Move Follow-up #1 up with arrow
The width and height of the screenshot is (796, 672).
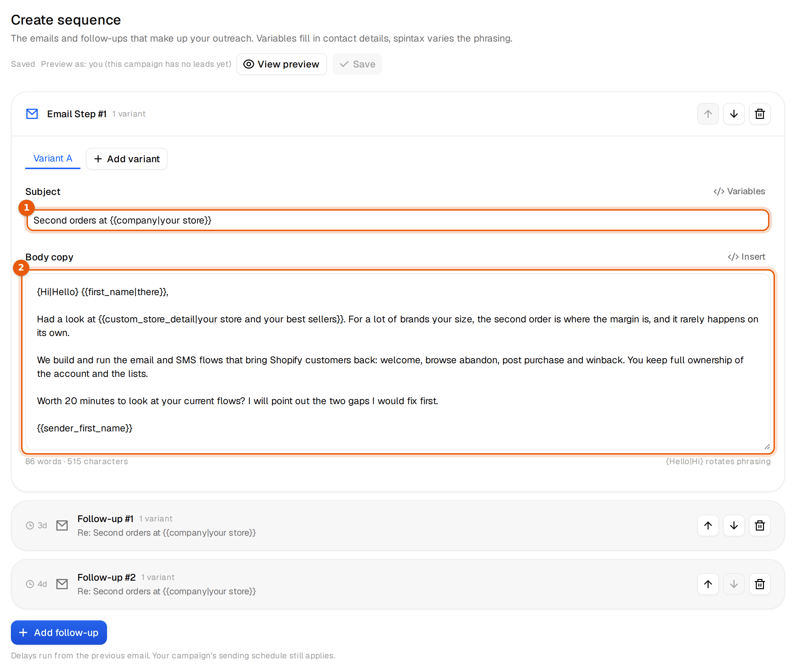pos(708,525)
